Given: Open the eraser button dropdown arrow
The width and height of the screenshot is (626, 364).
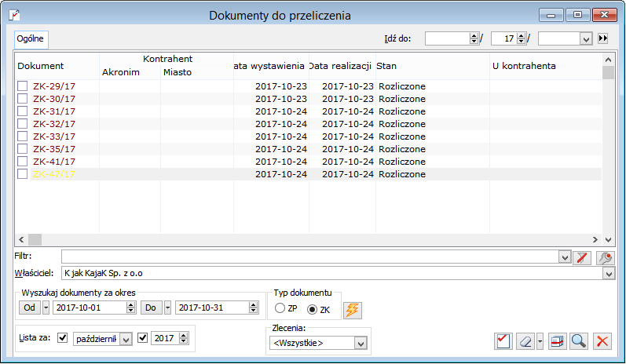Looking at the screenshot, I should tap(540, 341).
